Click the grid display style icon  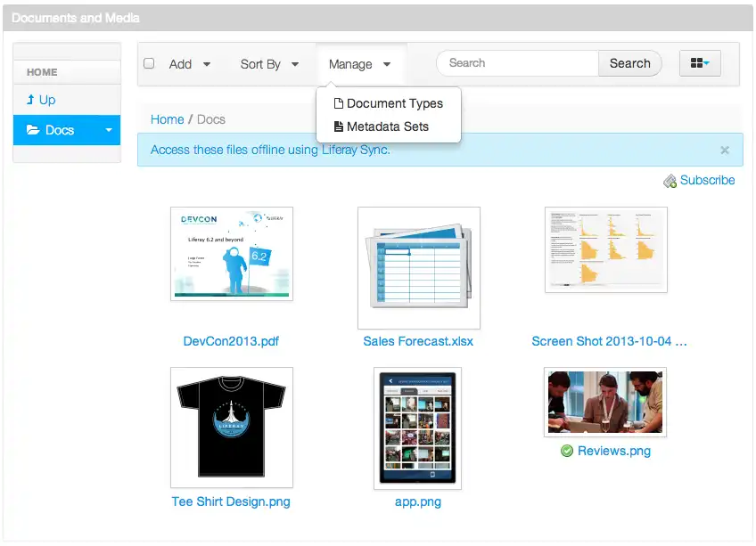click(694, 63)
